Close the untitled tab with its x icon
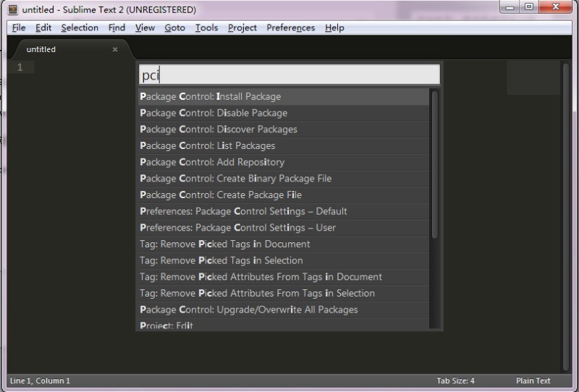Screen dimensions: 579x392 click(115, 50)
